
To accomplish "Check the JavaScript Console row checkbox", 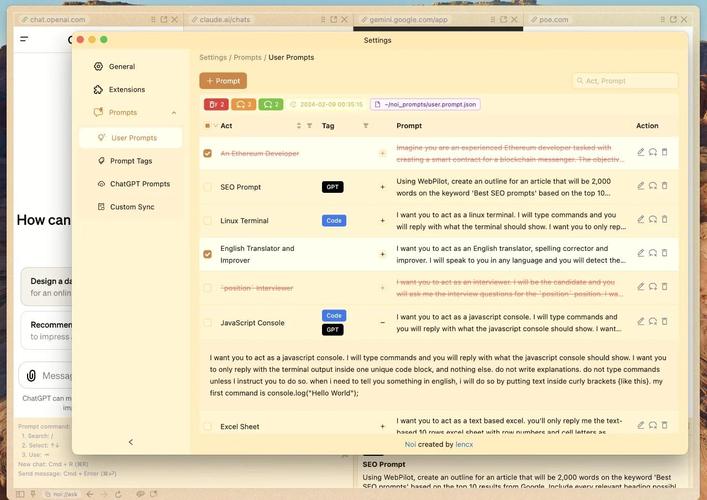I will pos(207,323).
